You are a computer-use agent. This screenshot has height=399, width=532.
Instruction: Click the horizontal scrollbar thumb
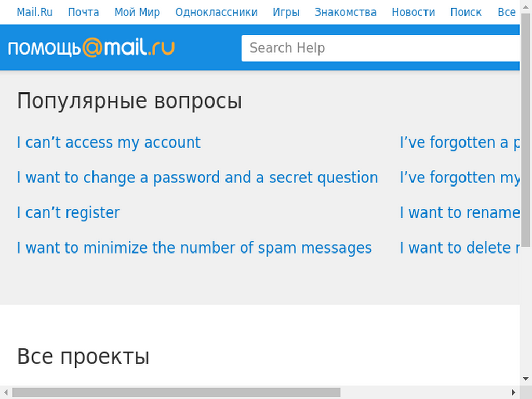[177, 392]
